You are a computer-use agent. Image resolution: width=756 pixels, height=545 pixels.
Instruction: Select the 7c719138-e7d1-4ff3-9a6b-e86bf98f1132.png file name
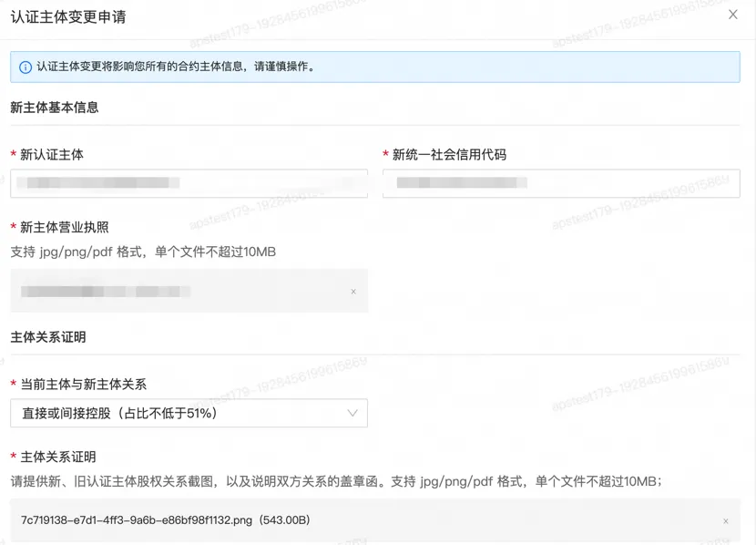pos(137,520)
